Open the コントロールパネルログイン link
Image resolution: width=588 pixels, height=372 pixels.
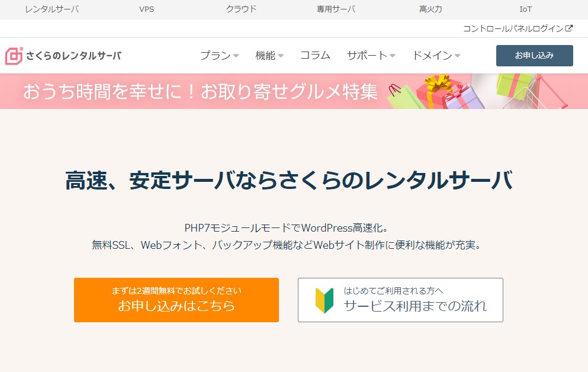(513, 28)
